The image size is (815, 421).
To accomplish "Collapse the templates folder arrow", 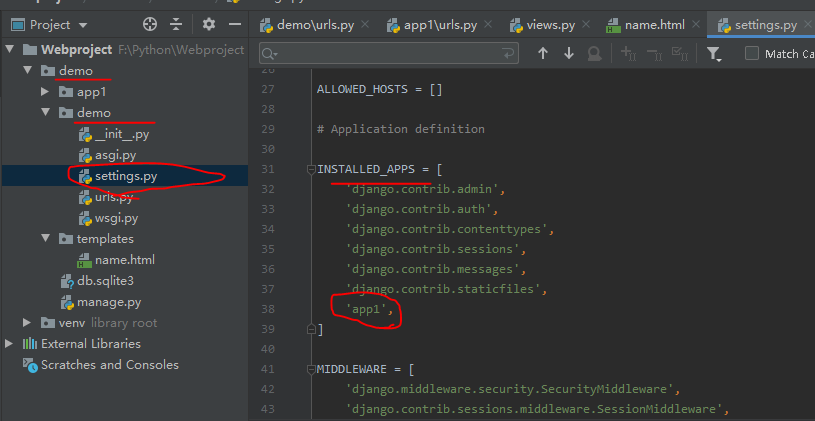I will [46, 238].
